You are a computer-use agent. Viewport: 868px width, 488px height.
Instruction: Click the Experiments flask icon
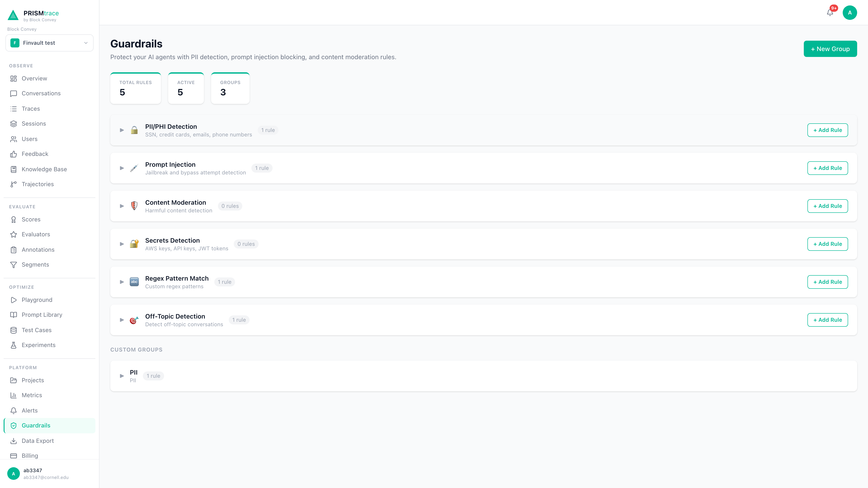[14, 345]
